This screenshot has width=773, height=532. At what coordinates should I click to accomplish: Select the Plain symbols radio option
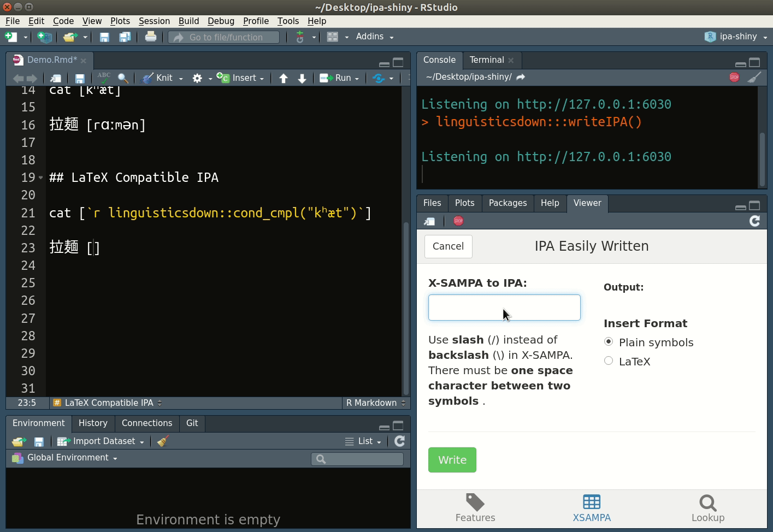(x=609, y=342)
